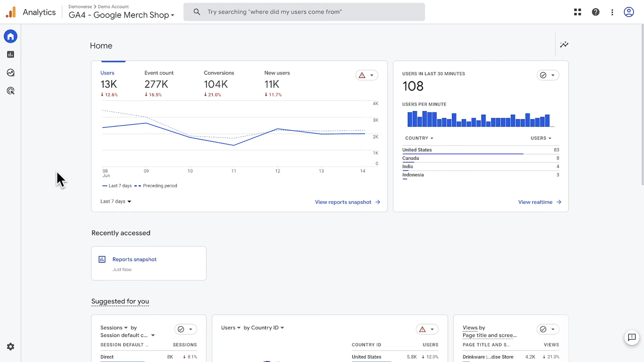This screenshot has width=644, height=362.
Task: Open the Advertising icon in sidebar
Action: point(11,91)
